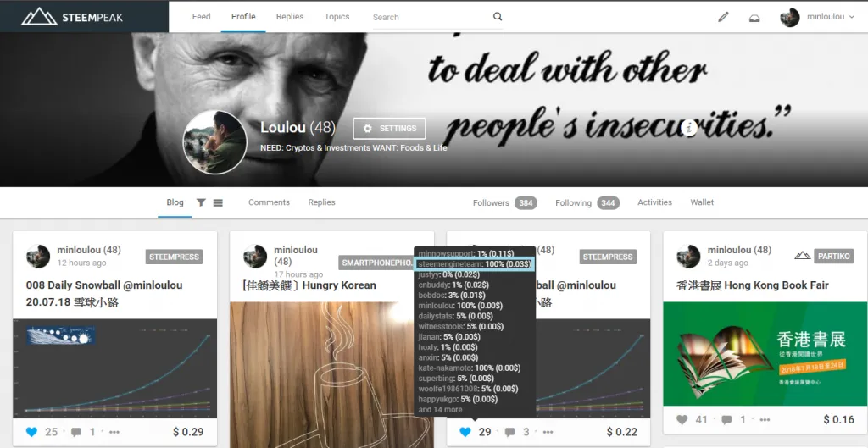Click the '17 hours ago' timestamp
Viewport: 868px width, 448px height.
tap(298, 274)
